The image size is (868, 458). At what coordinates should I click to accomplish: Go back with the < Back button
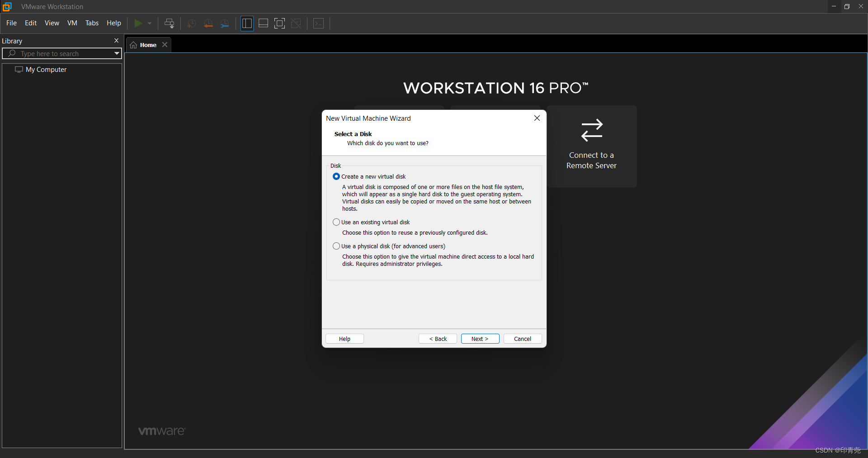click(438, 339)
